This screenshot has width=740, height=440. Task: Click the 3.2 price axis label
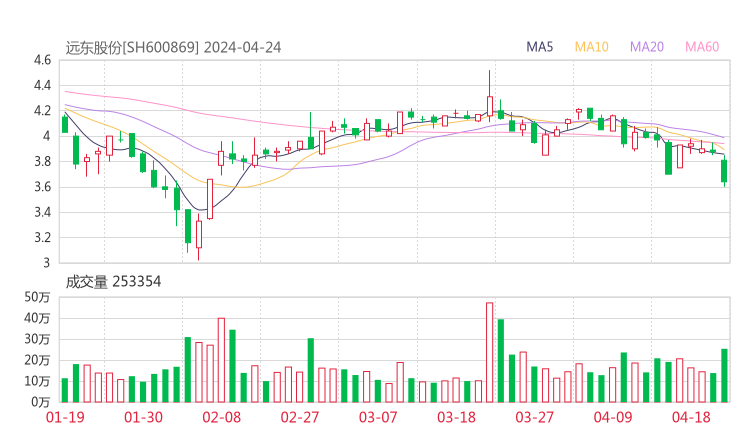click(x=42, y=237)
